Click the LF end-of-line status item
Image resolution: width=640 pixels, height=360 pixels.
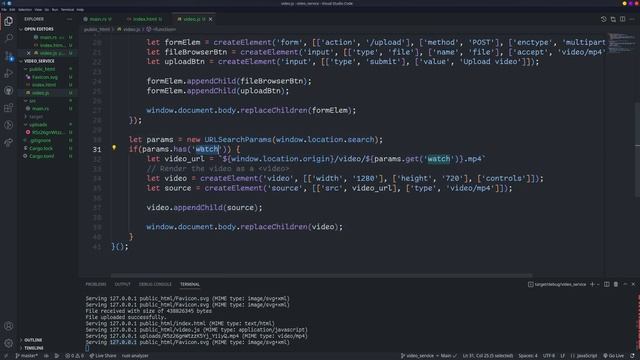pyautogui.click(x=562, y=356)
